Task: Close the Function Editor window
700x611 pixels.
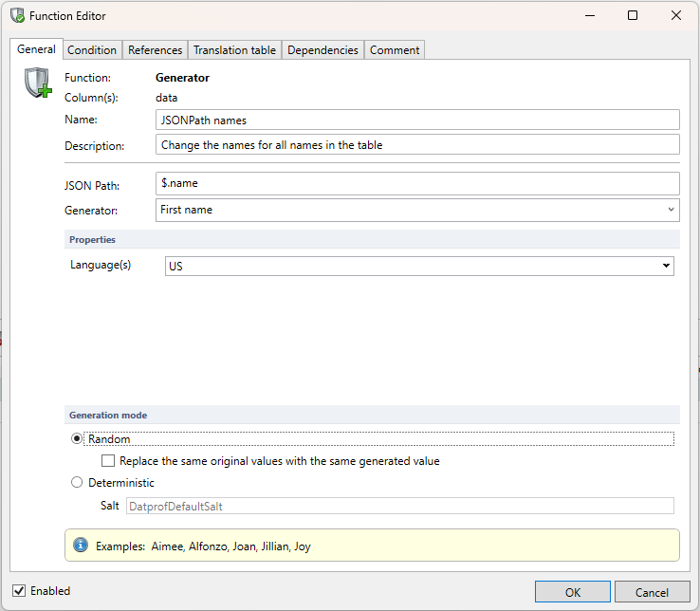Action: pyautogui.click(x=676, y=16)
